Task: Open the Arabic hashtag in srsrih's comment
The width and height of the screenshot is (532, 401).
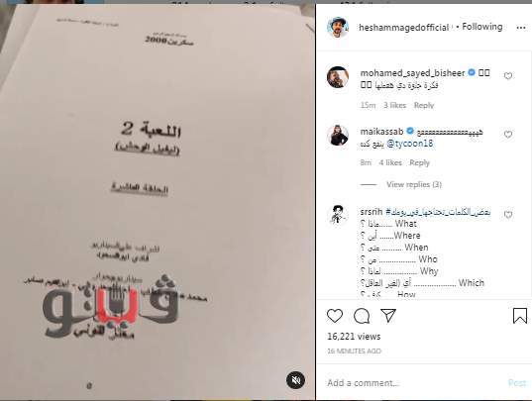Action: point(438,212)
